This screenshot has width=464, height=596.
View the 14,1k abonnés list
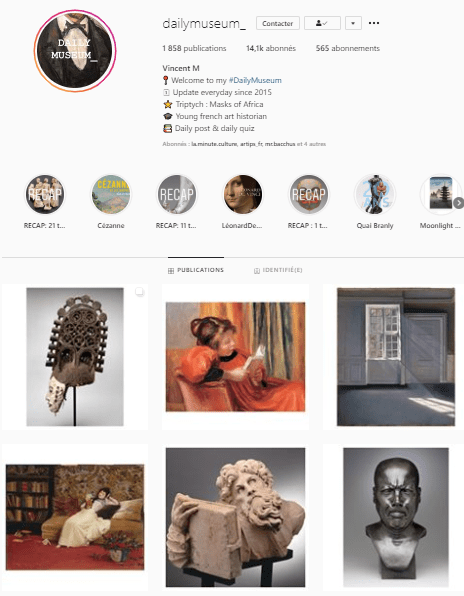[271, 48]
